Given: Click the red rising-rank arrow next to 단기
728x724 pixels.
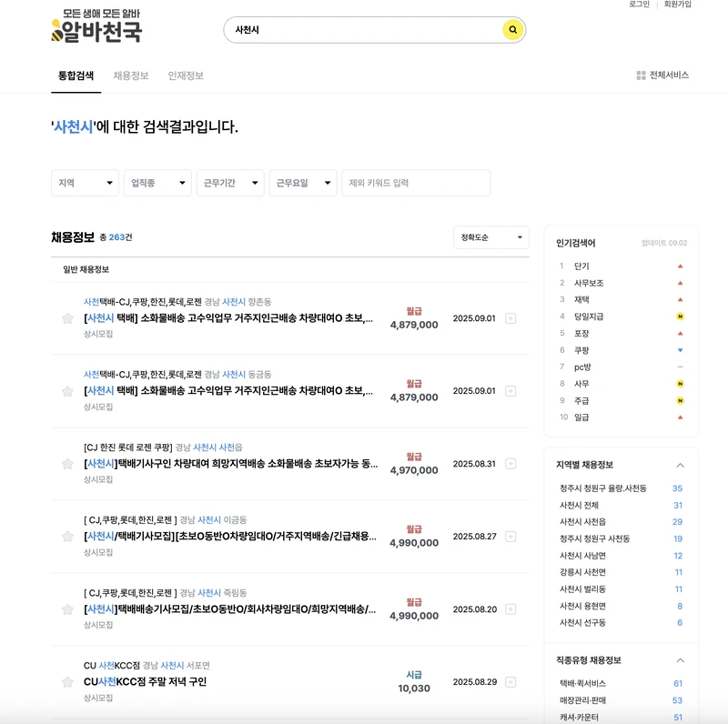Looking at the screenshot, I should [681, 266].
